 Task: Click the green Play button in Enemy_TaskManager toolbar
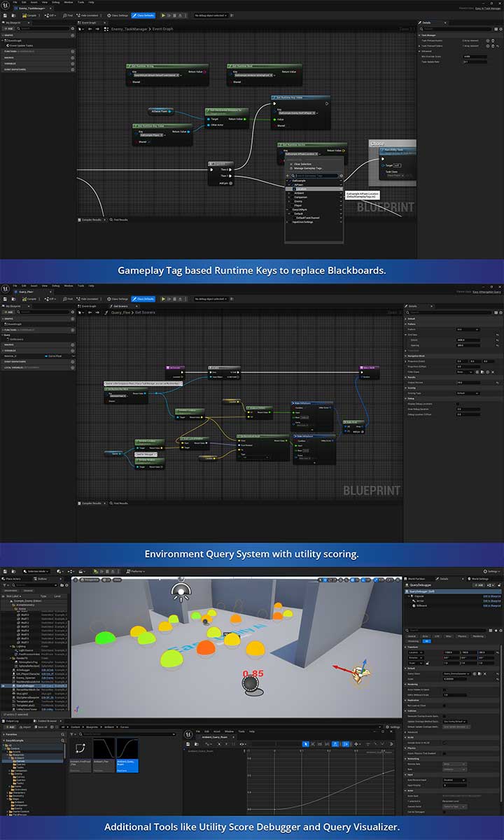point(164,15)
